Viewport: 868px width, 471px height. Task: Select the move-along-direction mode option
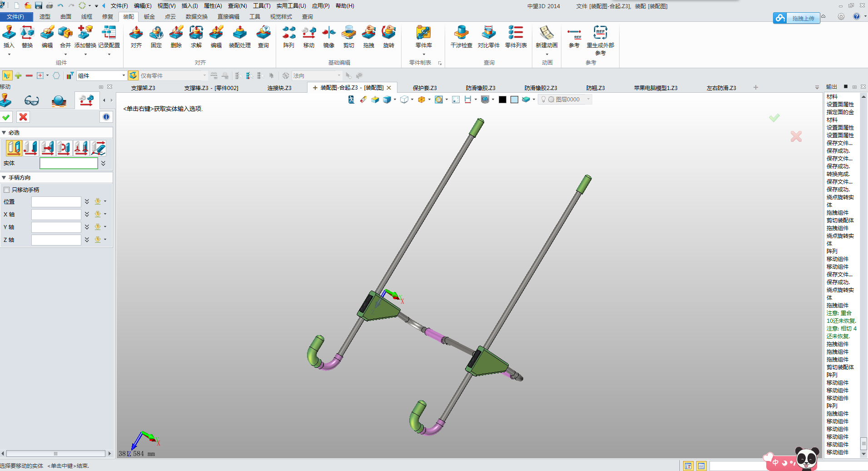tap(48, 148)
